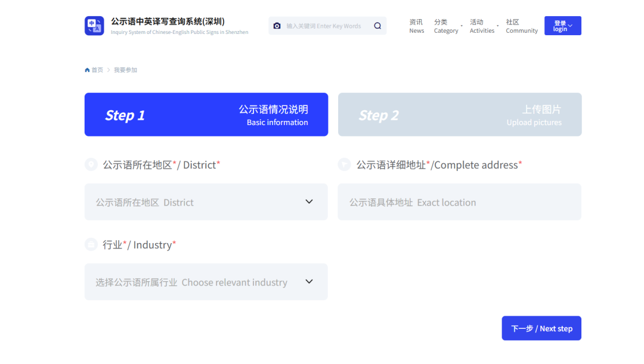Focus the Exact location address field
This screenshot has width=644, height=364.
click(x=459, y=202)
